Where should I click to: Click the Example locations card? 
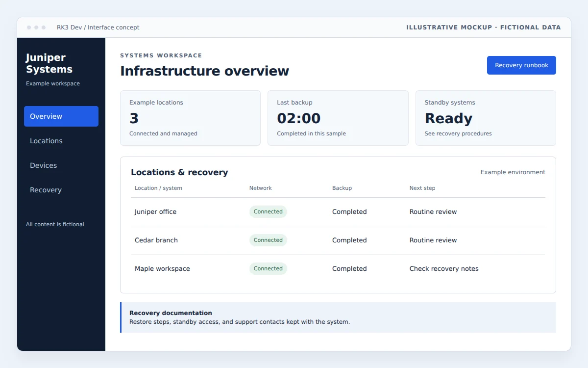[x=190, y=118]
